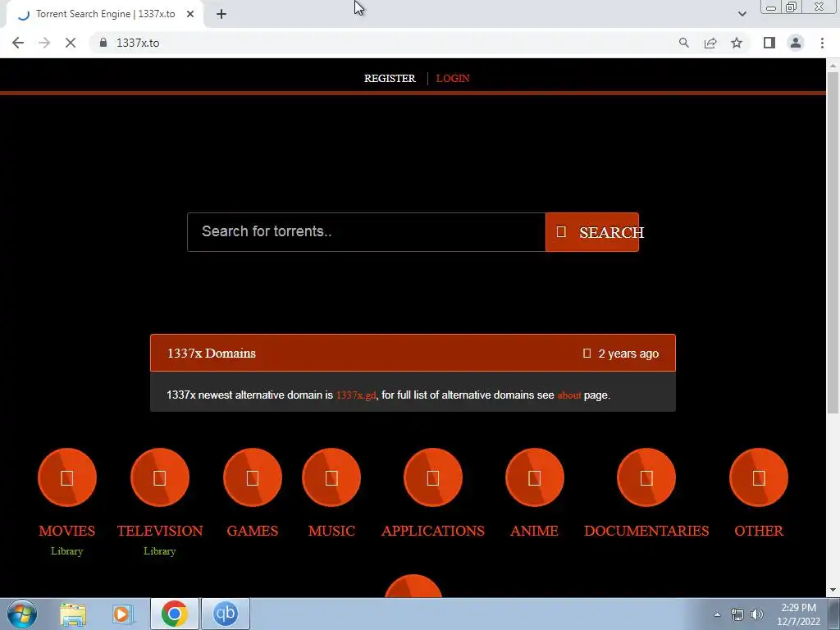Image resolution: width=840 pixels, height=630 pixels.
Task: Open the Windows Start menu orb
Action: [x=21, y=614]
